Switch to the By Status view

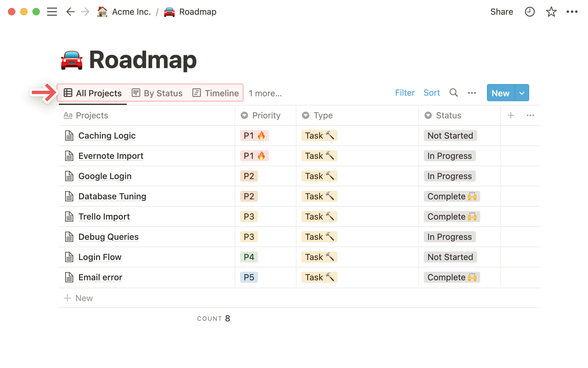pyautogui.click(x=157, y=93)
